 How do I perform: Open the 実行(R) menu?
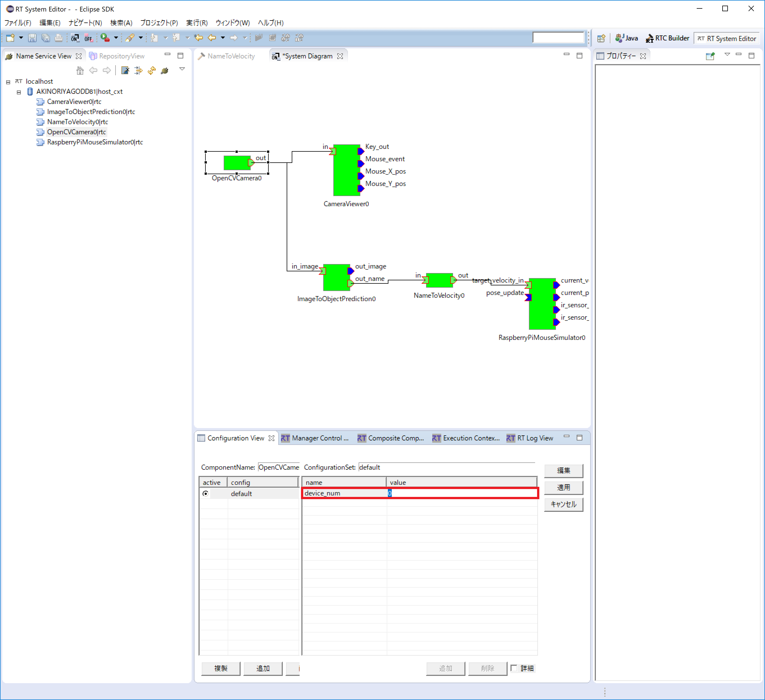click(196, 23)
